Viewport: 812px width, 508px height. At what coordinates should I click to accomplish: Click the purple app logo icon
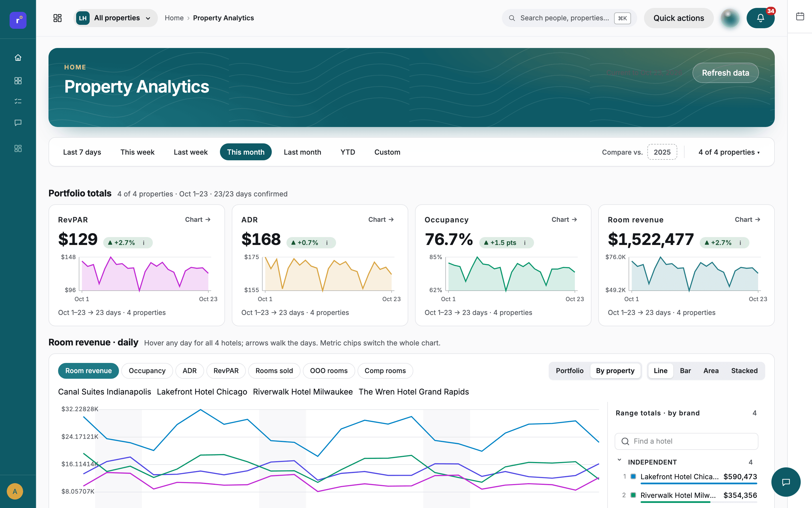pos(18,20)
